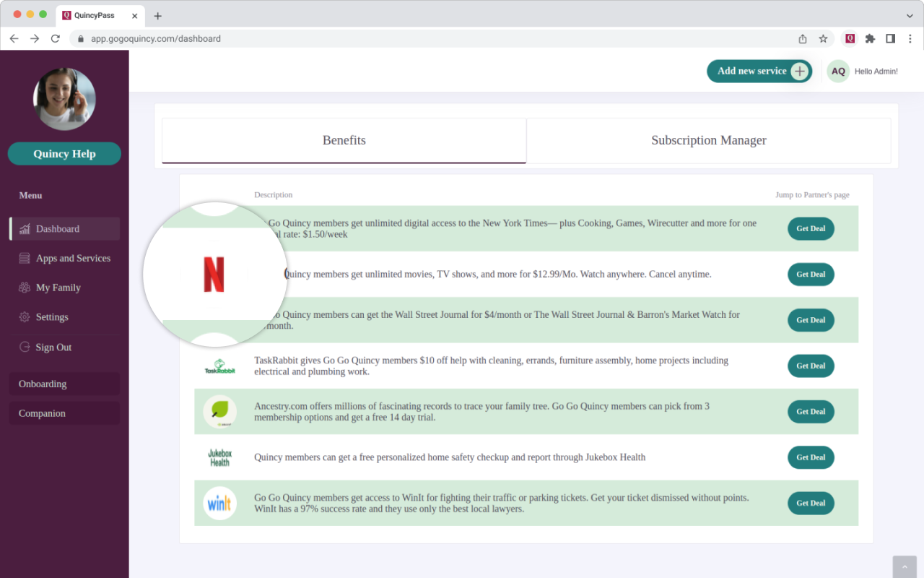
Task: Switch to the Subscription Manager tab
Action: pyautogui.click(x=709, y=141)
